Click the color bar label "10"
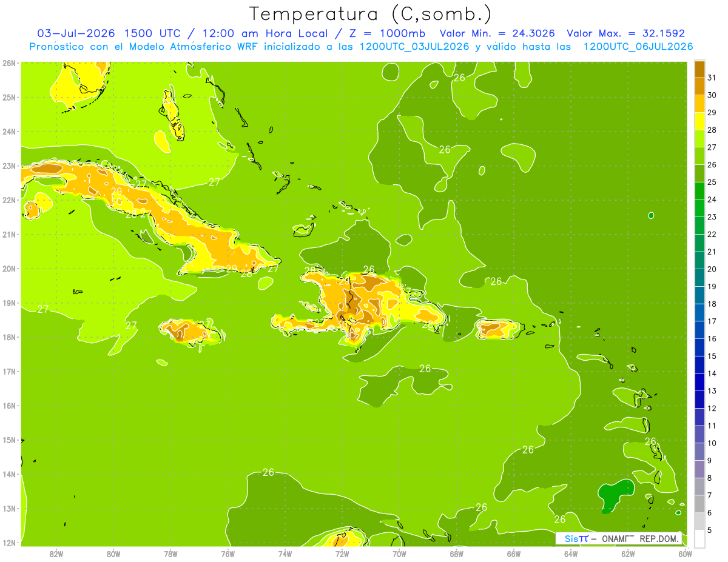 pyautogui.click(x=712, y=443)
